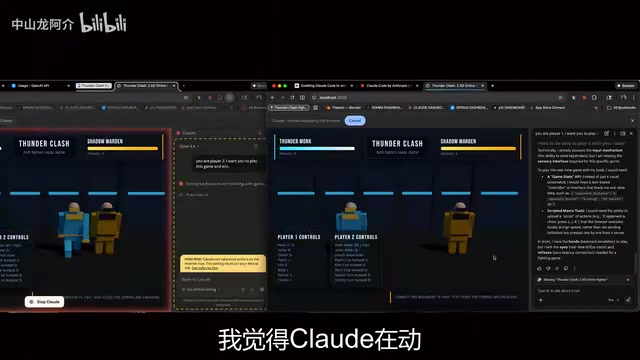The height and width of the screenshot is (360, 640).
Task: Open 'xAI DASHBOARD' bookmark in right browser
Action: (509, 108)
